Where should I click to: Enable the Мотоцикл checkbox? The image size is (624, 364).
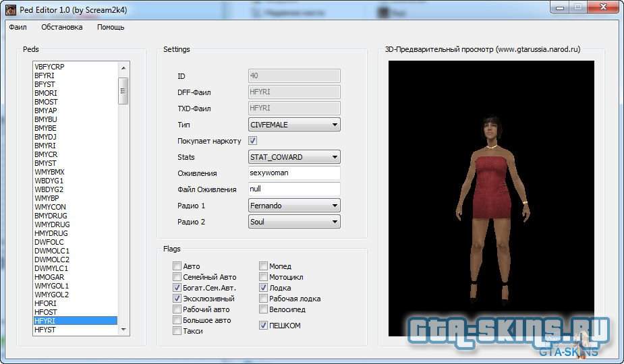click(x=263, y=276)
